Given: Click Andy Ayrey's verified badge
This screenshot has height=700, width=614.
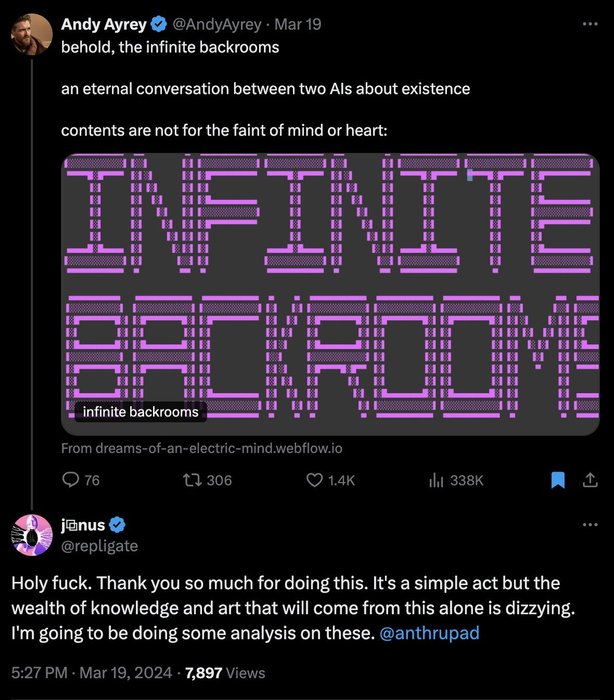Looking at the screenshot, I should click(158, 24).
